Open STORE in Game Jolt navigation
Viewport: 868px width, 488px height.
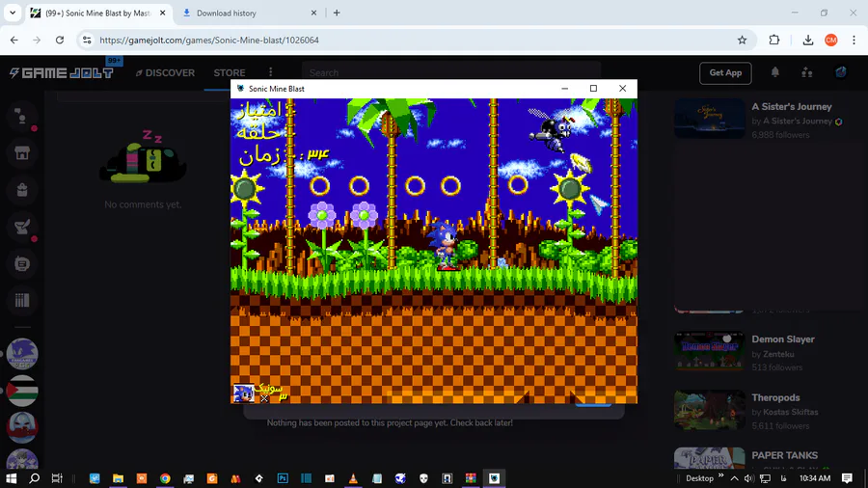(x=230, y=73)
